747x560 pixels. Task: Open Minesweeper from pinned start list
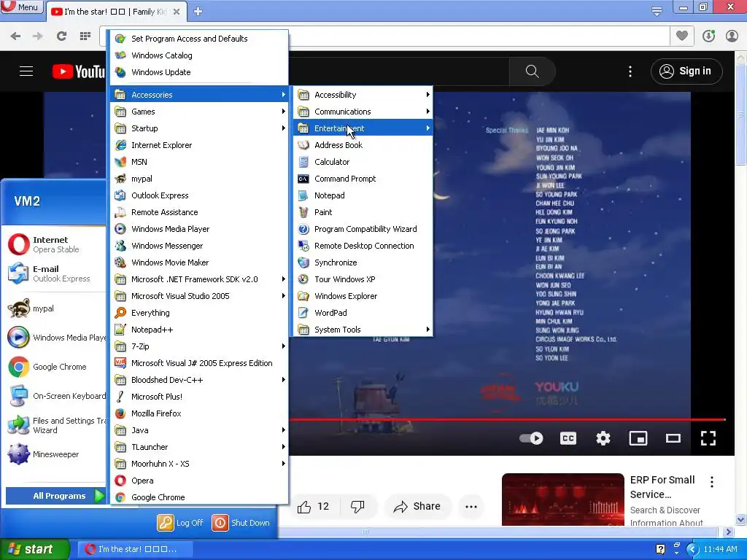click(x=55, y=454)
